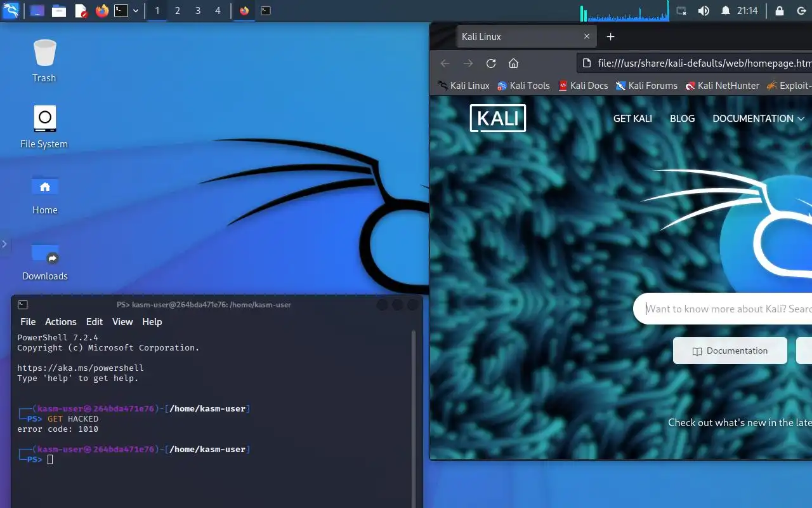Screen dimensions: 812x508
Task: Click the Show Desktop panel icon
Action: [x=37, y=11]
